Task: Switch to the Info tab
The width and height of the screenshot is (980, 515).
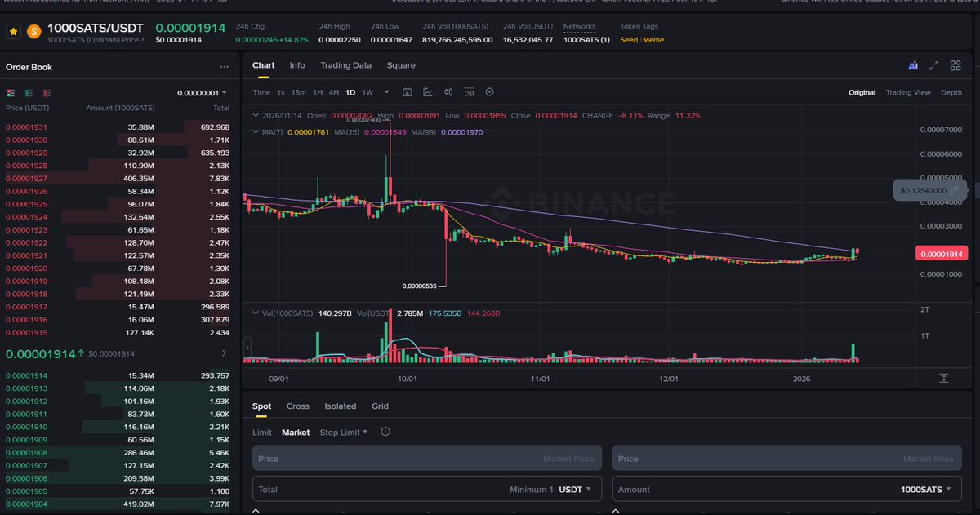Action: [x=297, y=65]
